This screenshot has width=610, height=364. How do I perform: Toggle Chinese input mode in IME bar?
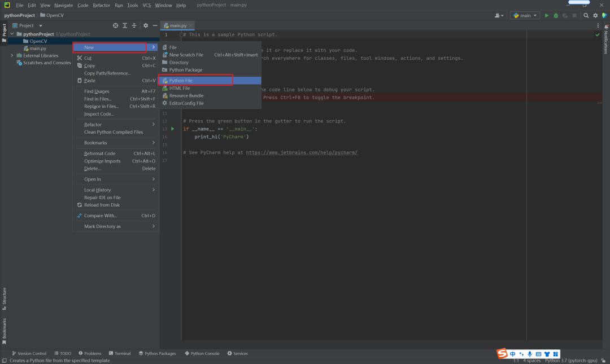(512, 354)
